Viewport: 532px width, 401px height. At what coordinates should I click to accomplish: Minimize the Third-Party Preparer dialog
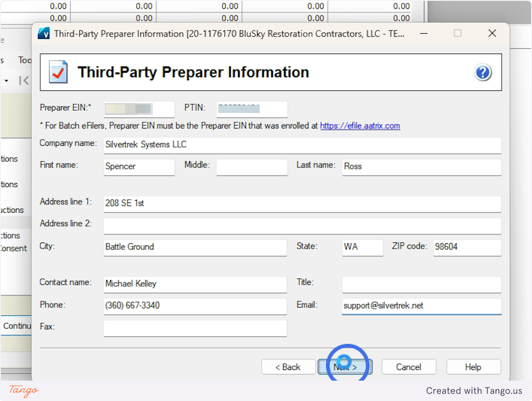(424, 34)
